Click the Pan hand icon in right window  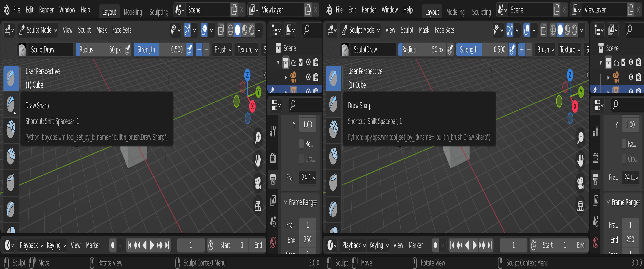pos(581,160)
